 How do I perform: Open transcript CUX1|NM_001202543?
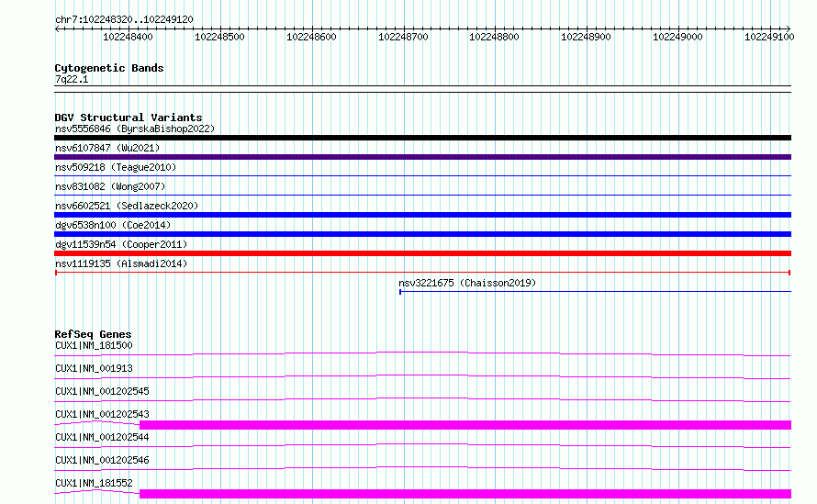(x=102, y=414)
